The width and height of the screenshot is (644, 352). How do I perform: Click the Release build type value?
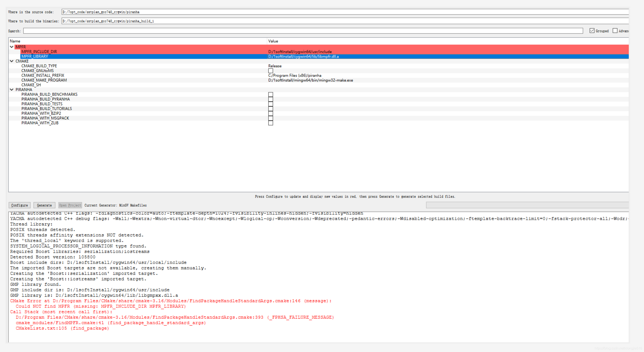click(x=275, y=66)
